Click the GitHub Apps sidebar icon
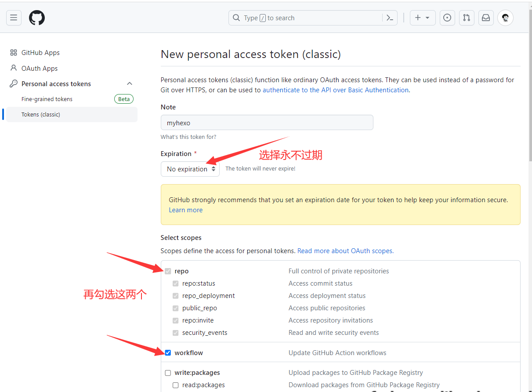Image resolution: width=532 pixels, height=392 pixels. 14,53
